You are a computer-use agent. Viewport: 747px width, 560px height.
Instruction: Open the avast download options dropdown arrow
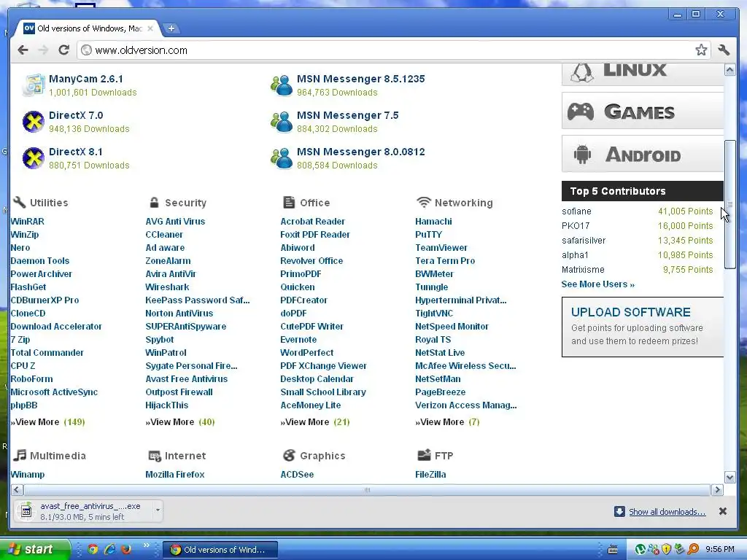click(158, 510)
